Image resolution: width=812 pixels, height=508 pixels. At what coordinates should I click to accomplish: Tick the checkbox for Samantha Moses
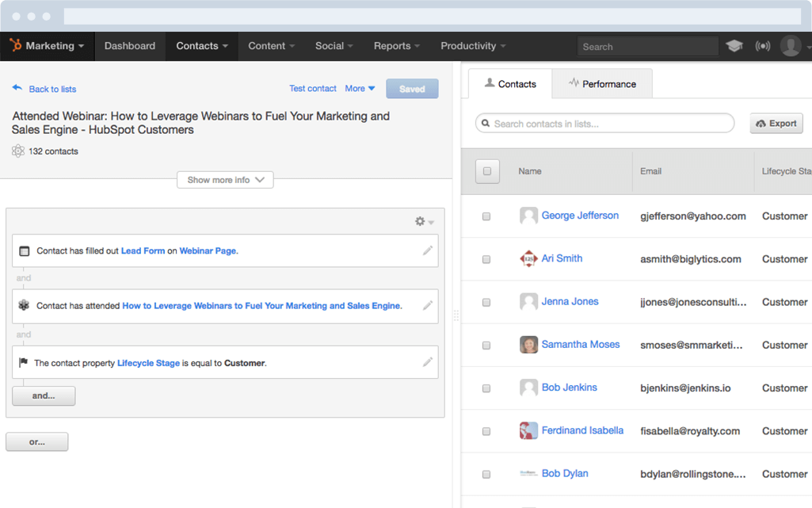[486, 346]
